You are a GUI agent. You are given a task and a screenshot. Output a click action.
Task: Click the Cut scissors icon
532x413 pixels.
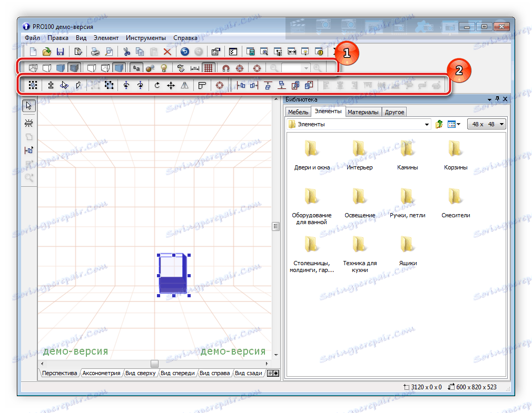point(126,52)
